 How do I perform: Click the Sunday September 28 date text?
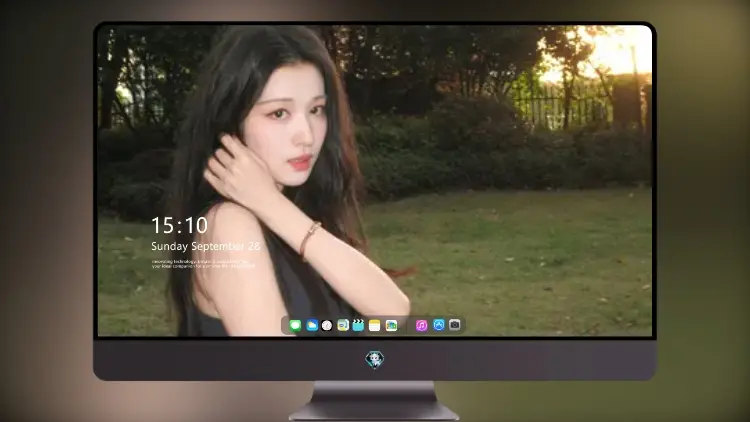tap(206, 246)
